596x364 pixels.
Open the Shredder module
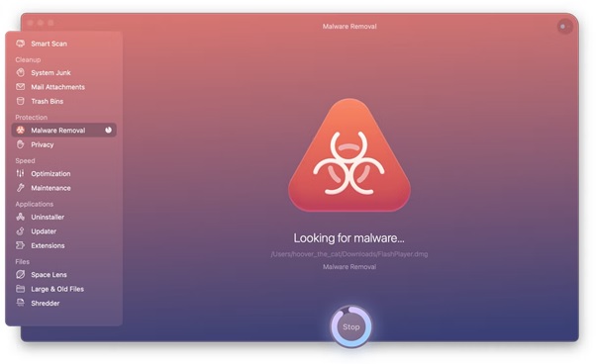(63, 303)
